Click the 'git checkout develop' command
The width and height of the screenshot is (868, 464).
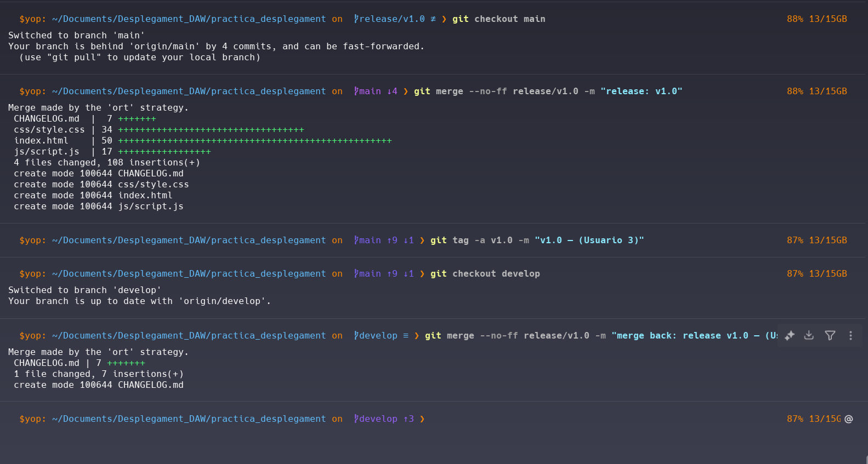click(485, 274)
